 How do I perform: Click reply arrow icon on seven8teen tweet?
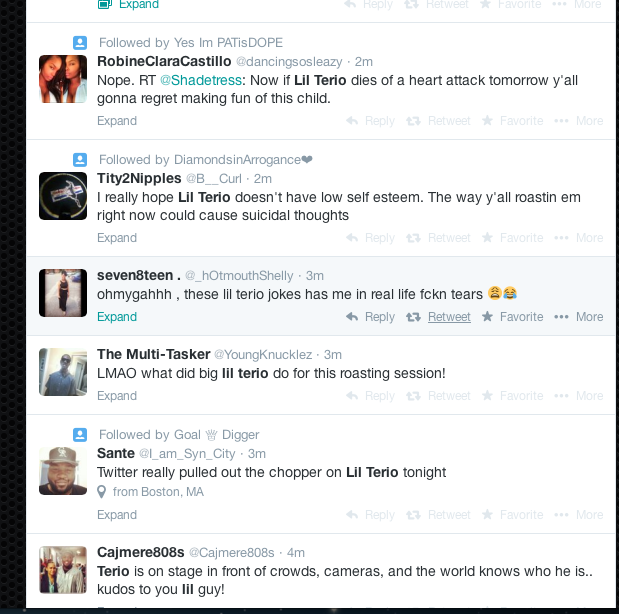(x=352, y=317)
